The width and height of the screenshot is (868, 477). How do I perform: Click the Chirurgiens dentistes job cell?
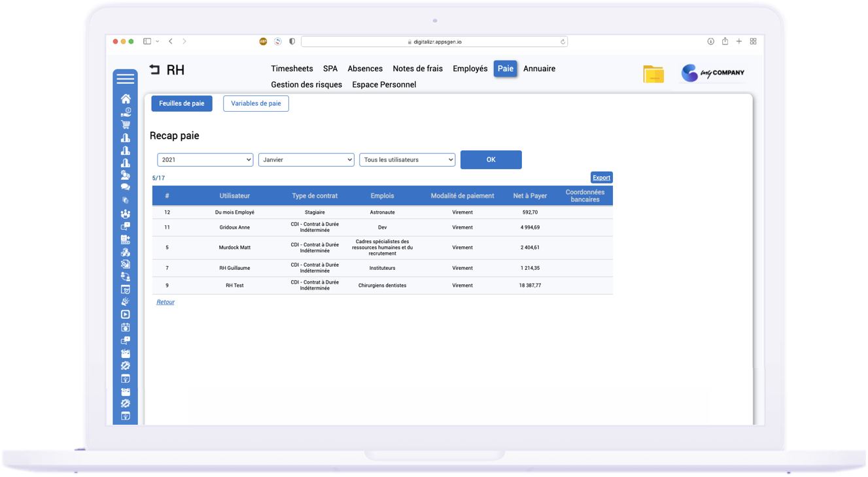click(x=382, y=286)
